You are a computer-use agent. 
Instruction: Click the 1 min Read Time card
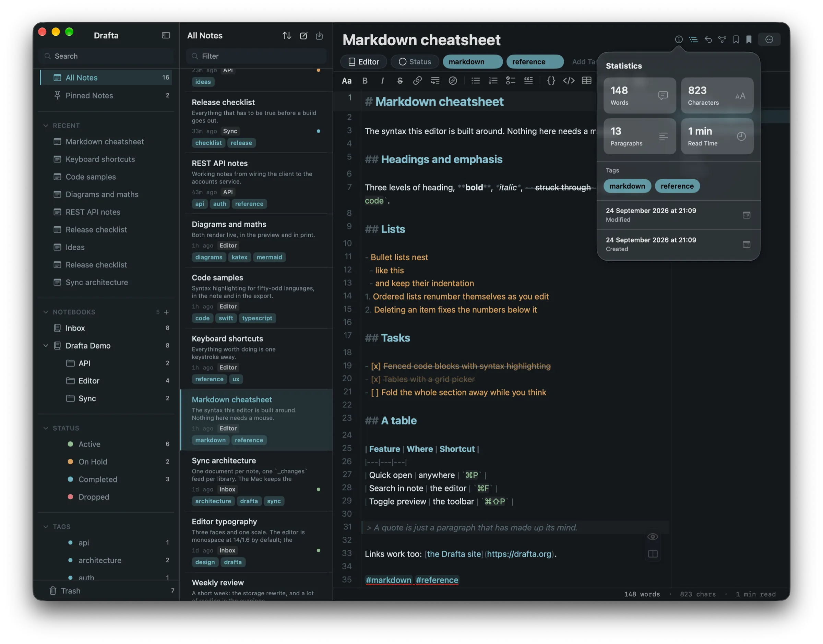point(717,136)
